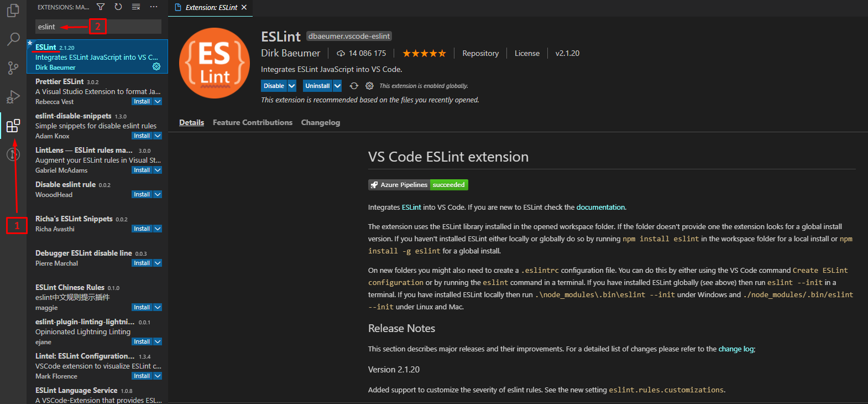Open Install dropdown for ESLint Chinese Rules
868x404 pixels.
(158, 307)
